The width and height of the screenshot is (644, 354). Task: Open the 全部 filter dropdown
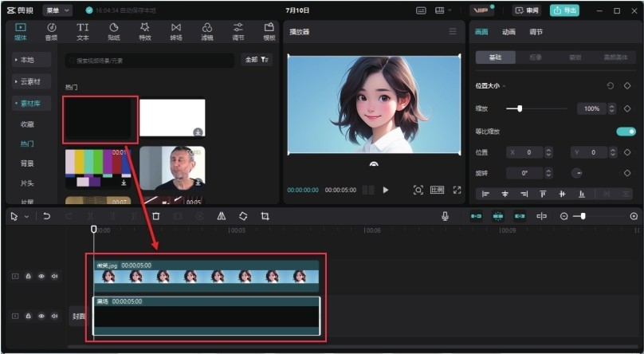point(257,60)
